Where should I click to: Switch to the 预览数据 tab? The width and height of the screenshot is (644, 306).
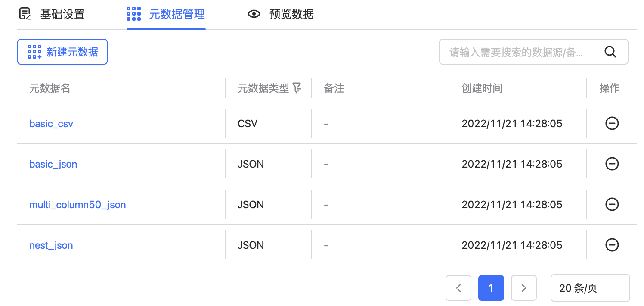click(291, 14)
